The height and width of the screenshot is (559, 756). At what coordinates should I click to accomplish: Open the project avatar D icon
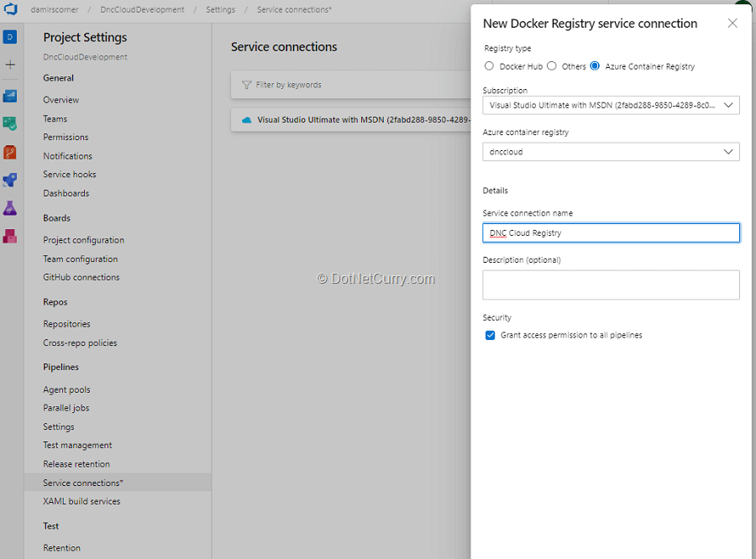point(9,37)
